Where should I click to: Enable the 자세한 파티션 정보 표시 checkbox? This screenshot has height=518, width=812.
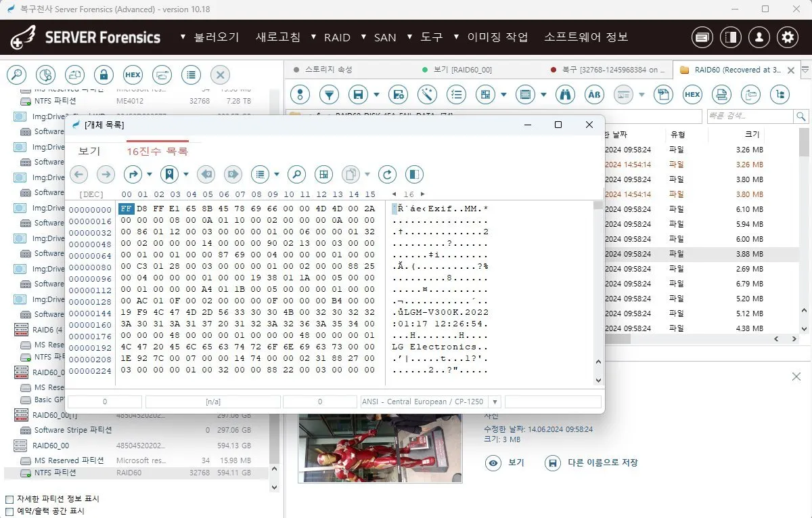[9, 498]
